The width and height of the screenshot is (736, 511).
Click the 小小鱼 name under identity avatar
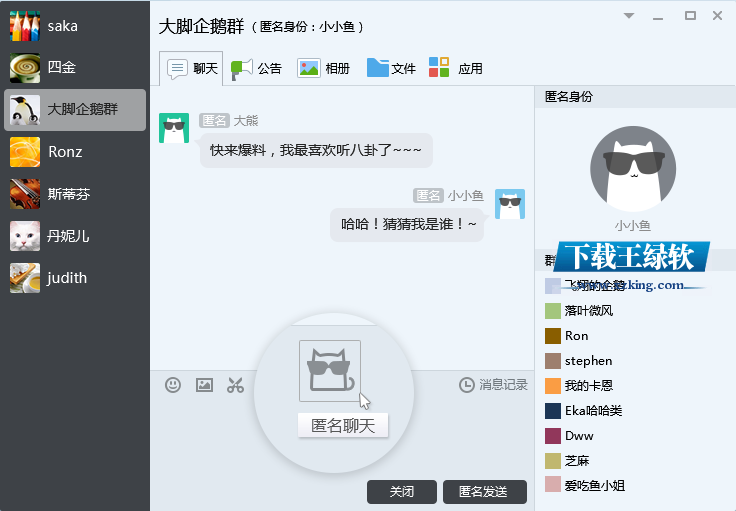pos(633,226)
